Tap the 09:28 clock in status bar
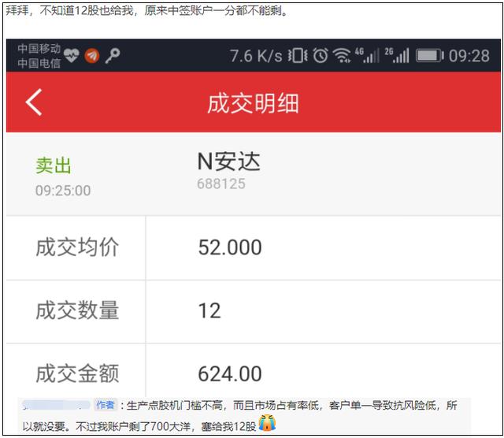504x438 pixels. 469,56
